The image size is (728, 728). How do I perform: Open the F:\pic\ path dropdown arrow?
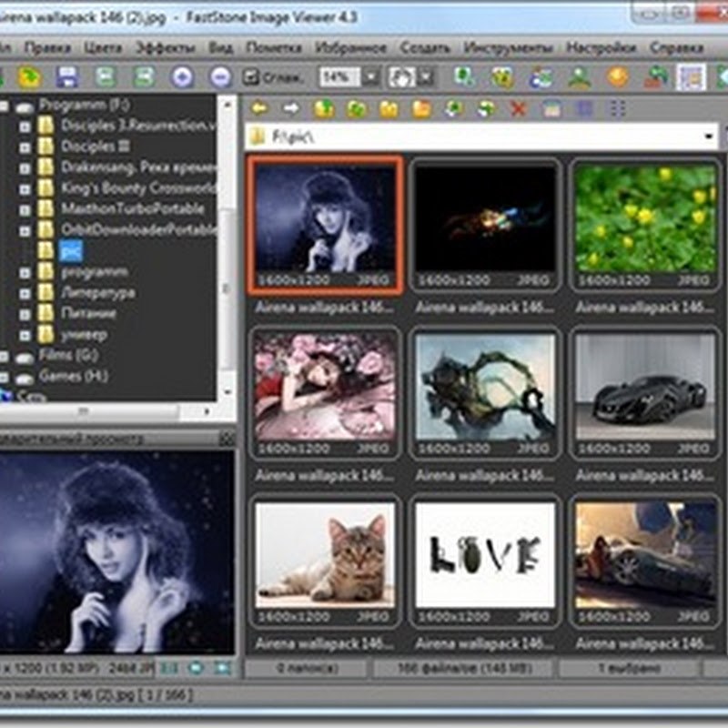pyautogui.click(x=709, y=136)
